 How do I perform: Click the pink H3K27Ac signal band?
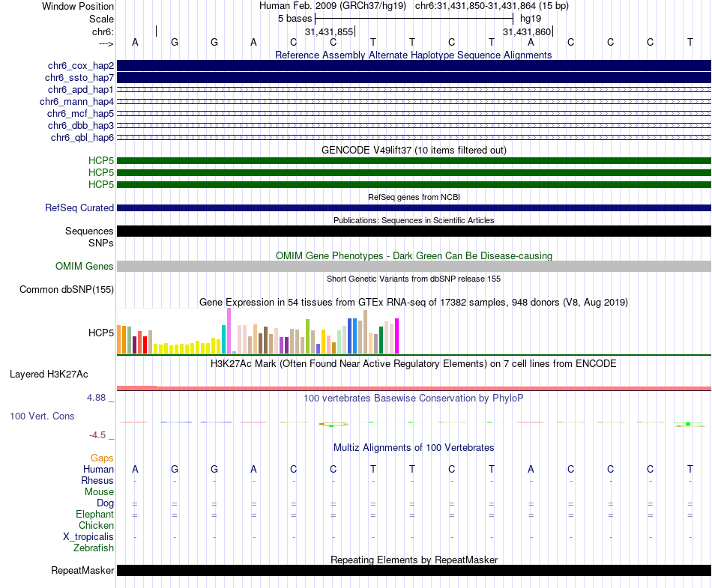tap(414, 388)
